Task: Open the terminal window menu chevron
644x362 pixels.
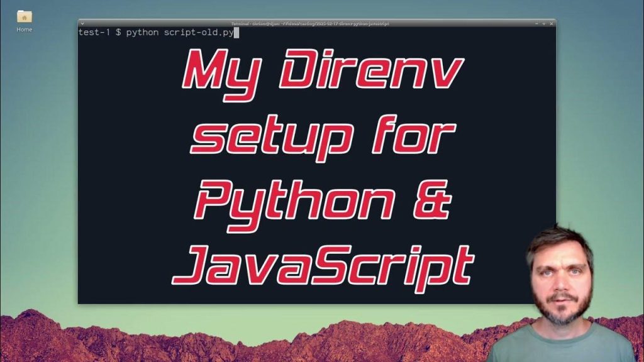Action: [x=82, y=23]
